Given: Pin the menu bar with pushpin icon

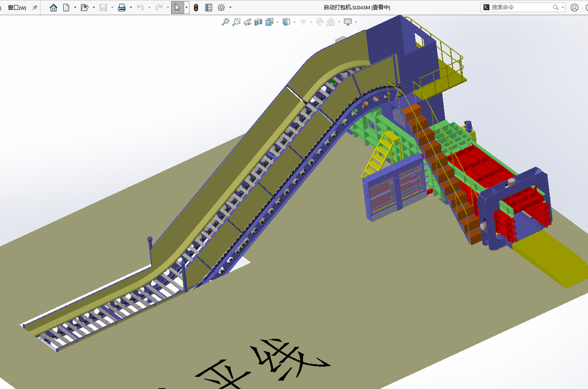Looking at the screenshot, I should click(35, 7).
